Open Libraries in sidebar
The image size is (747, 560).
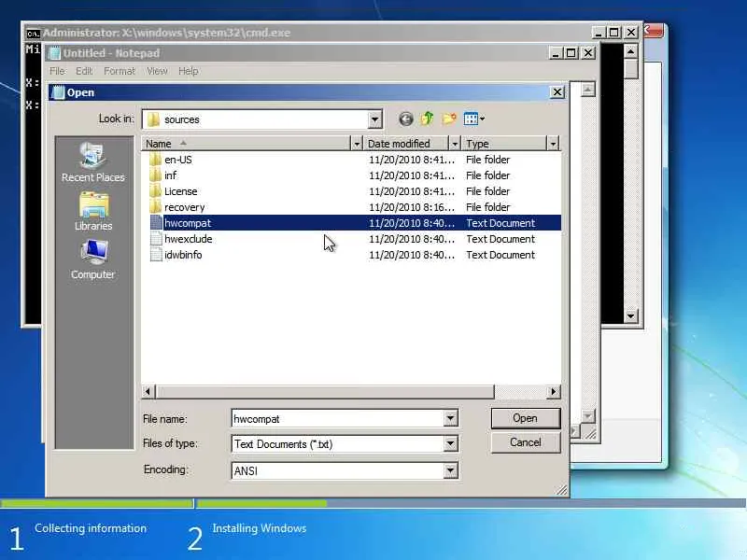pos(93,212)
